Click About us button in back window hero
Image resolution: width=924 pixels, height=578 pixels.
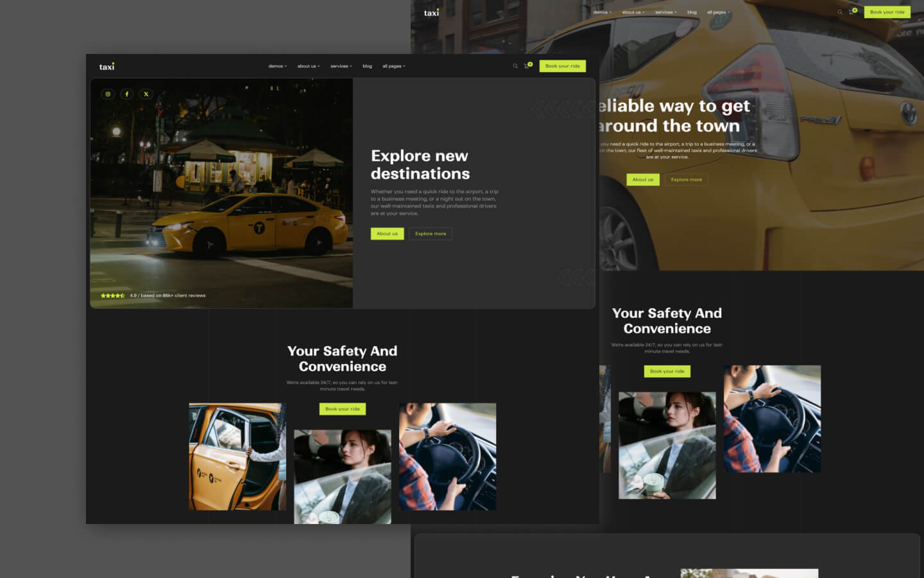(643, 180)
